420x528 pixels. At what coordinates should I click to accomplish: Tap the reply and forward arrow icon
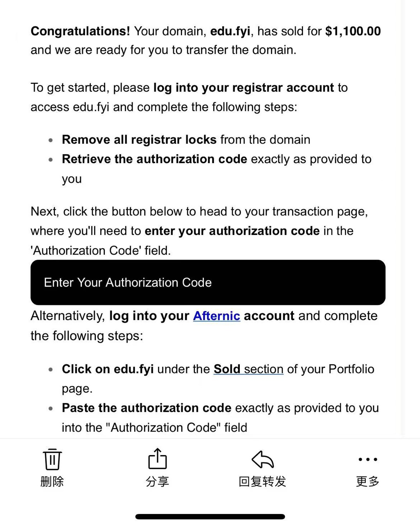262,459
